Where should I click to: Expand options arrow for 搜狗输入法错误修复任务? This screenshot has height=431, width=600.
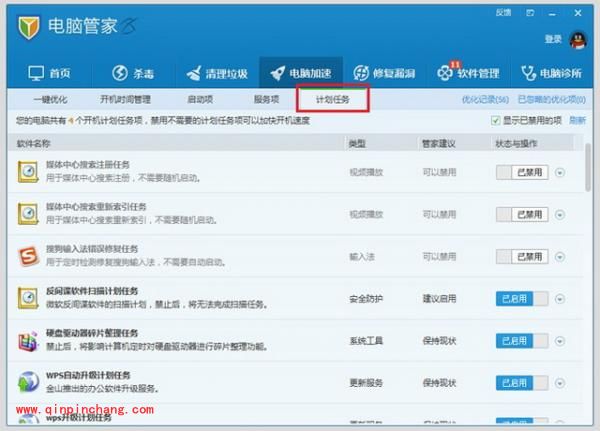tap(560, 257)
